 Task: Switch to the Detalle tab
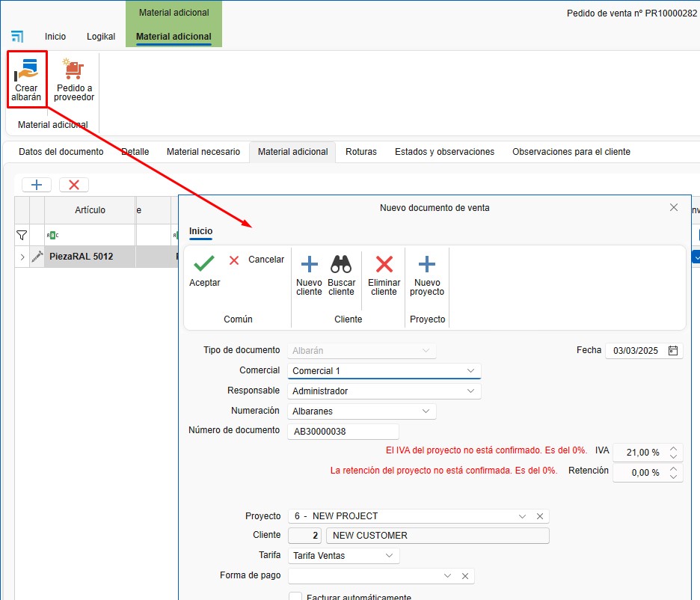[135, 152]
